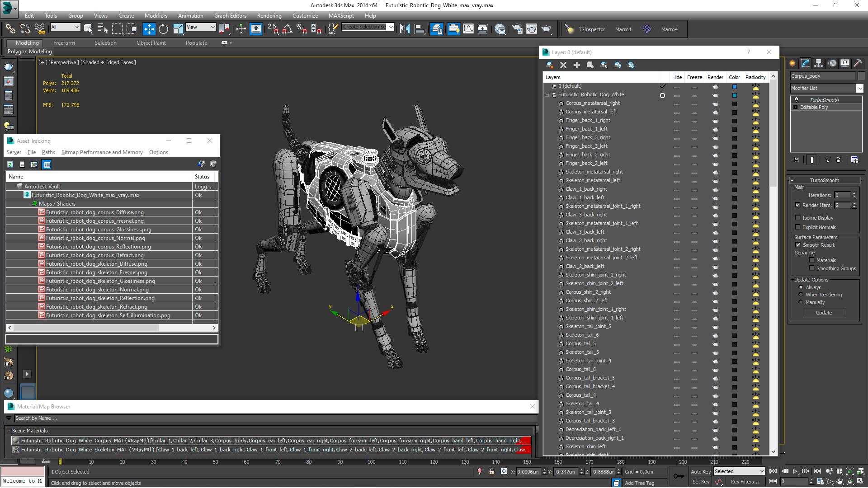The height and width of the screenshot is (488, 868).
Task: Jump to start of animation
Action: pos(773,471)
